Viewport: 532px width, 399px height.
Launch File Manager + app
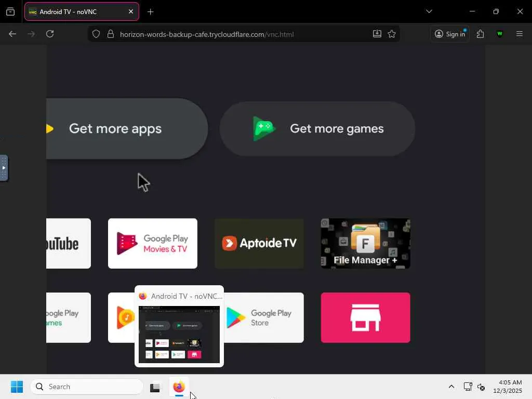[365, 244]
